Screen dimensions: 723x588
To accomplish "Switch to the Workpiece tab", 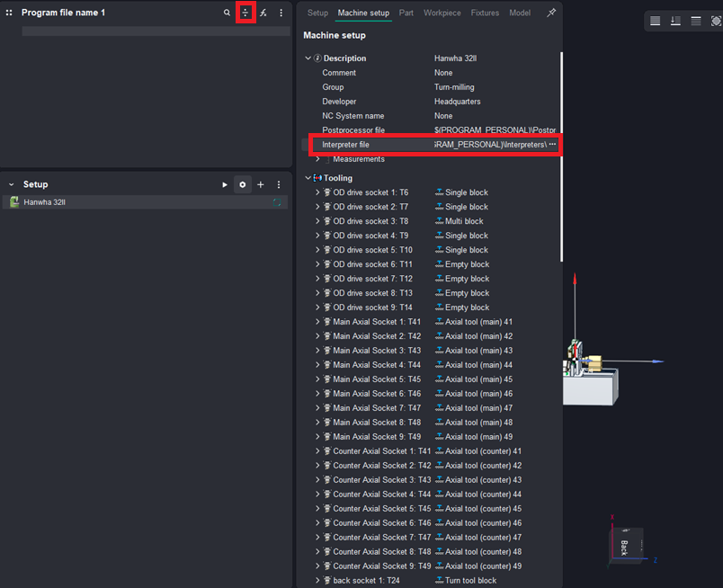I will point(442,13).
